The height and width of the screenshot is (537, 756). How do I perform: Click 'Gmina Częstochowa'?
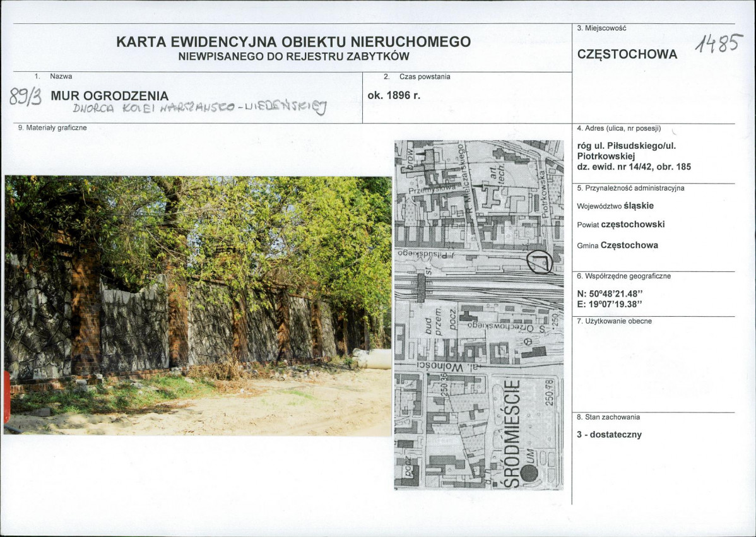point(617,245)
